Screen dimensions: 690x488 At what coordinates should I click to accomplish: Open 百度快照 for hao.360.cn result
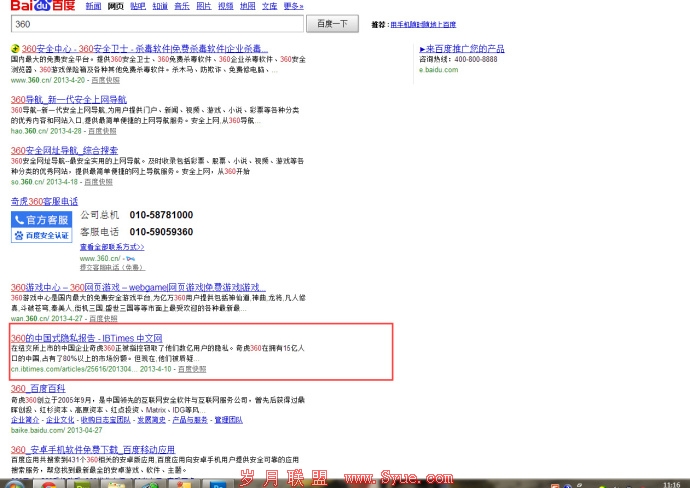(x=102, y=131)
